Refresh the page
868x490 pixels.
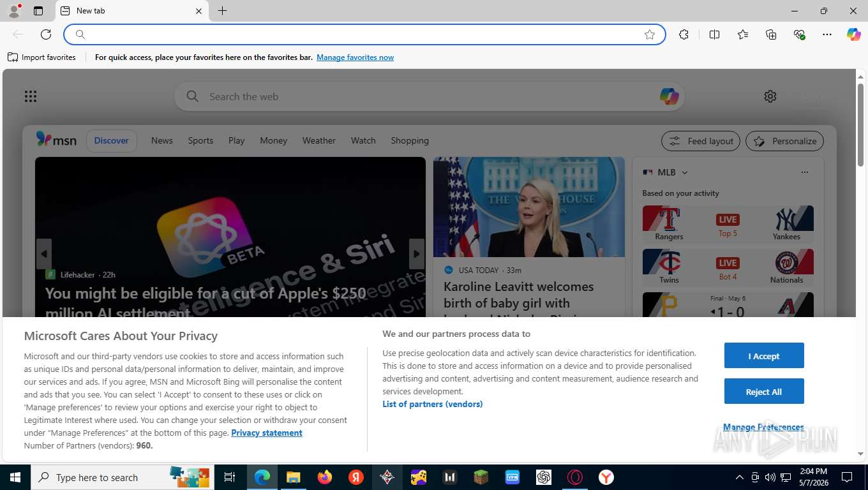coord(46,34)
